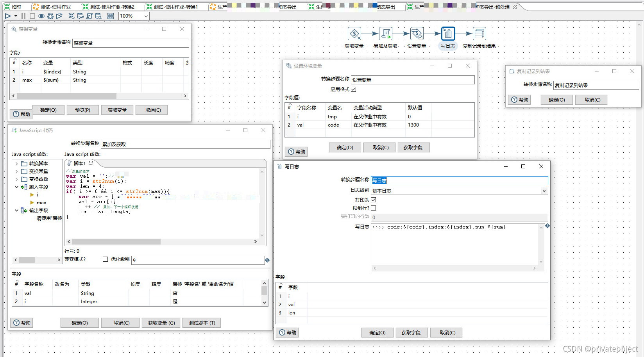
Task: Focus the 优化级别 input field
Action: pos(198,260)
